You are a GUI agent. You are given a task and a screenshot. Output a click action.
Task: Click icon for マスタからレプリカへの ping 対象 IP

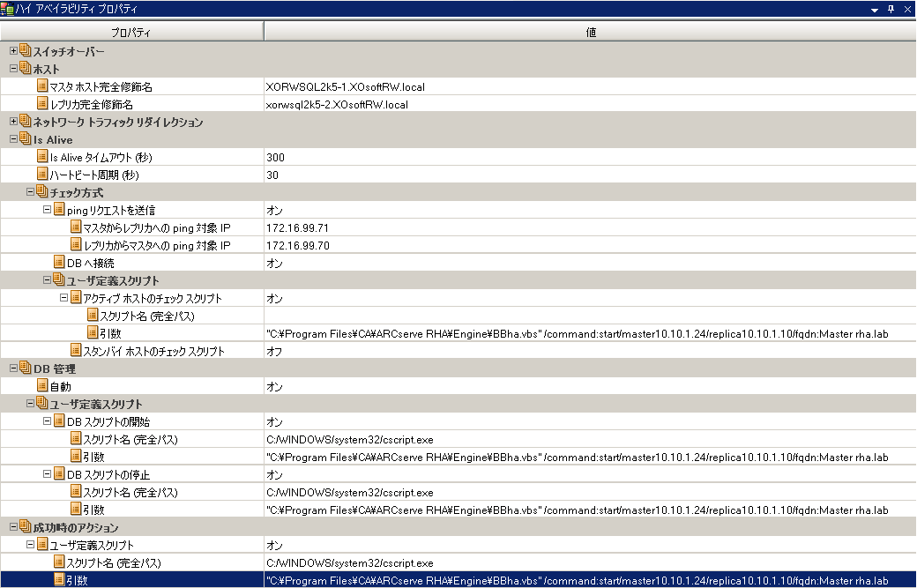pos(76,227)
